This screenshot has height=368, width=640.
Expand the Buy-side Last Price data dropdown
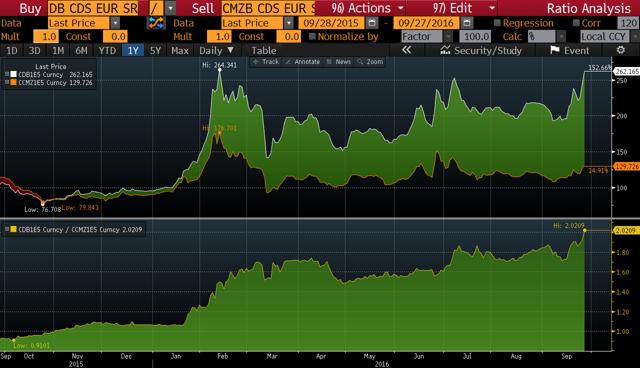[116, 23]
